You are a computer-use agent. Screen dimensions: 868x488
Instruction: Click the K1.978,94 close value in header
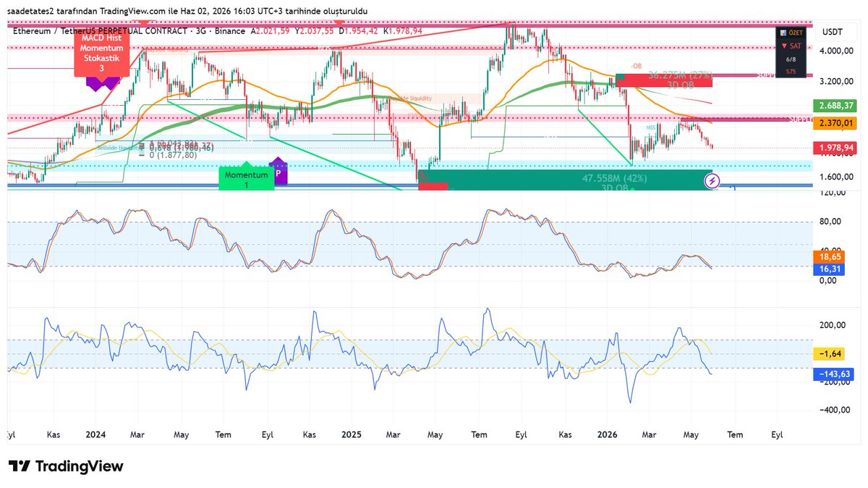click(x=403, y=31)
